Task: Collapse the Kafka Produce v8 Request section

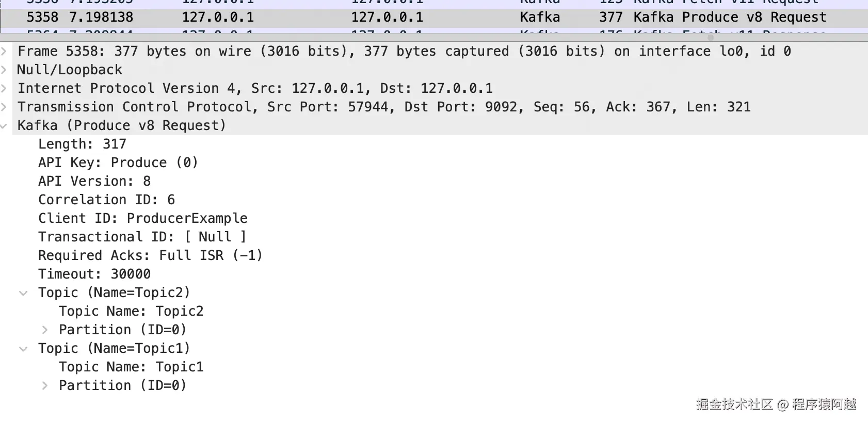Action: tap(4, 126)
